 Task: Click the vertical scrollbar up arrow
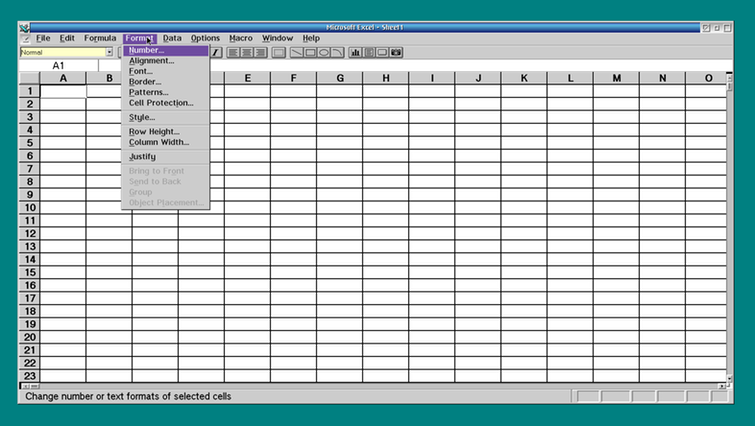pos(729,77)
